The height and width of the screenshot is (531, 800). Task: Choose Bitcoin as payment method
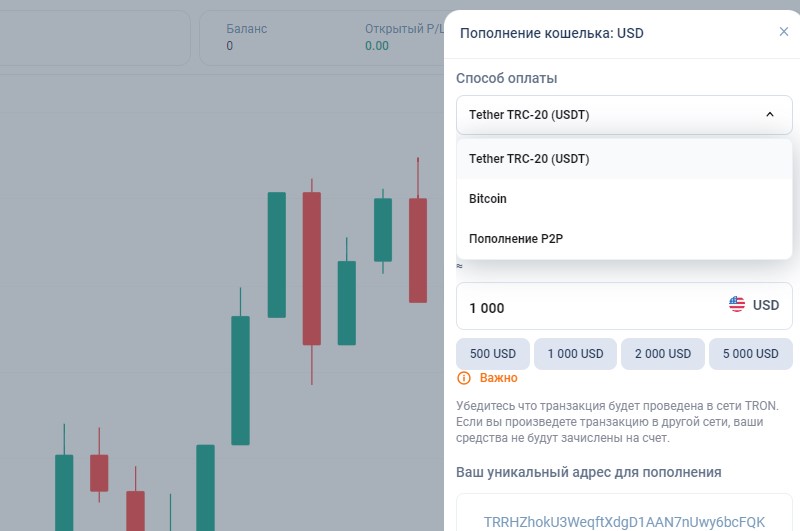coord(488,199)
